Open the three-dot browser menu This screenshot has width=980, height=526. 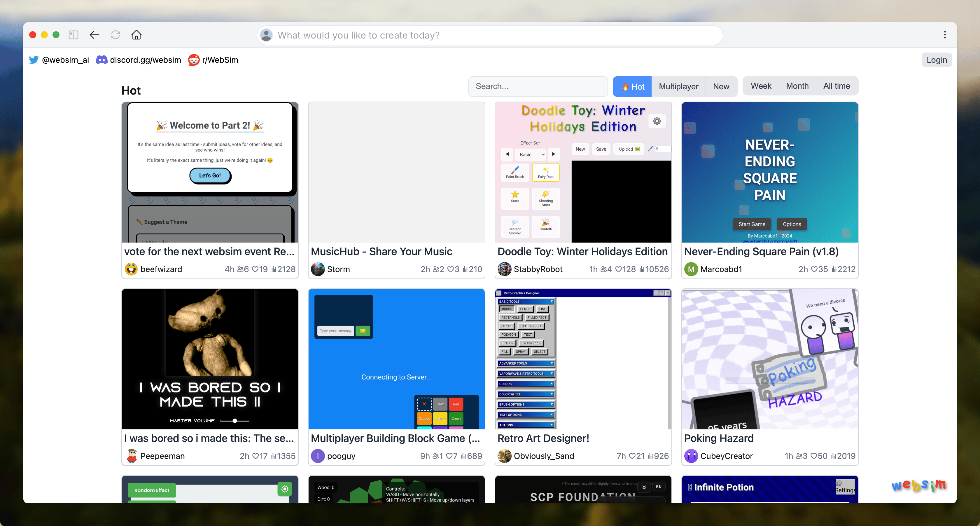pos(945,35)
